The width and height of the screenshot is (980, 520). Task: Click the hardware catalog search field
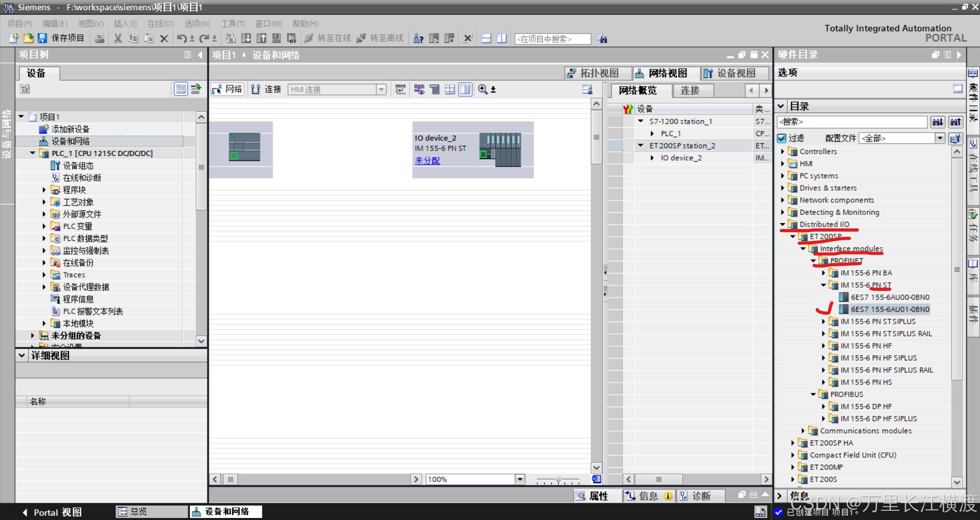point(852,122)
